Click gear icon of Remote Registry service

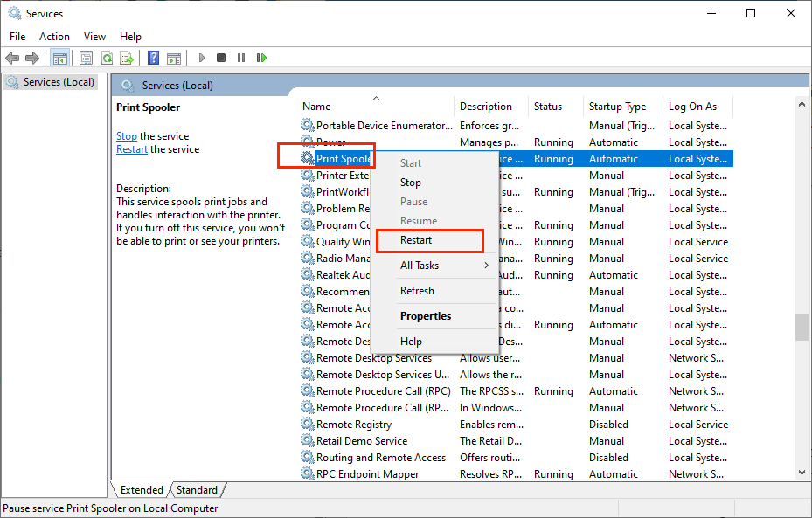[308, 425]
